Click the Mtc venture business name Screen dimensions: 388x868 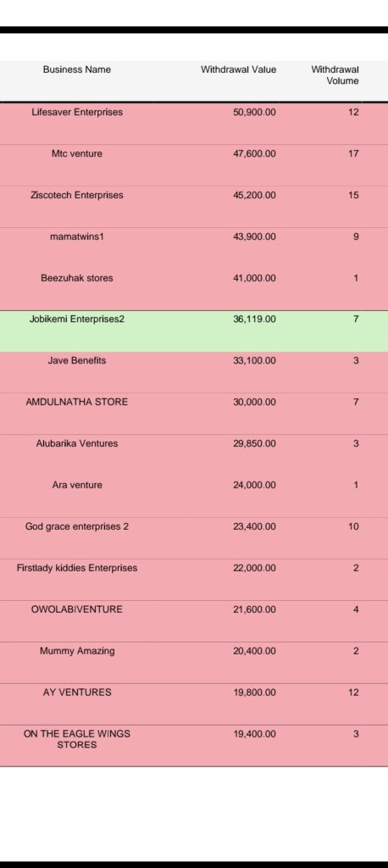(x=77, y=154)
